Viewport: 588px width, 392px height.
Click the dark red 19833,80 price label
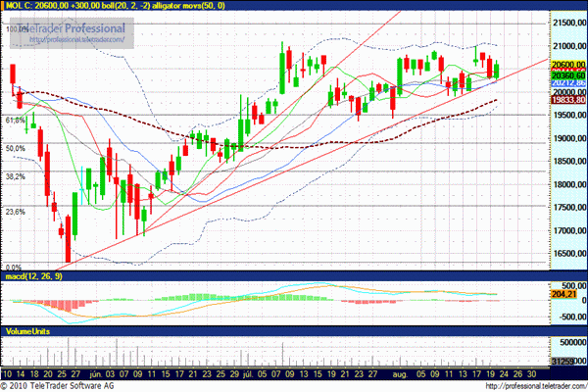click(568, 100)
